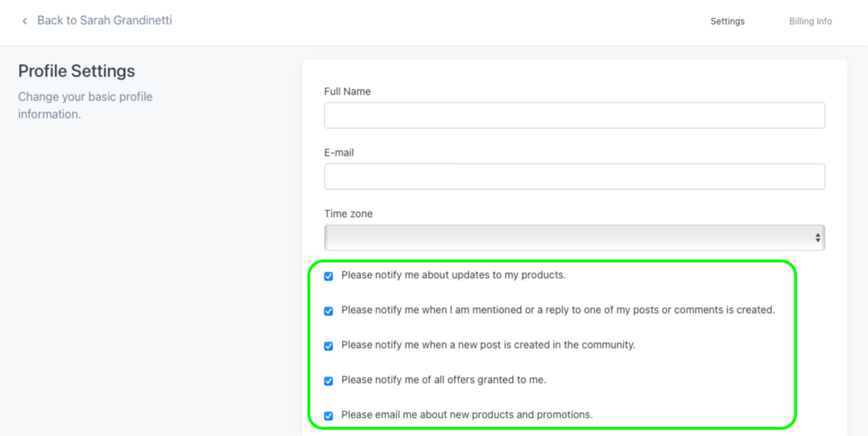The image size is (868, 436).
Task: Uncheck the new products and promotions checkbox
Action: 329,416
